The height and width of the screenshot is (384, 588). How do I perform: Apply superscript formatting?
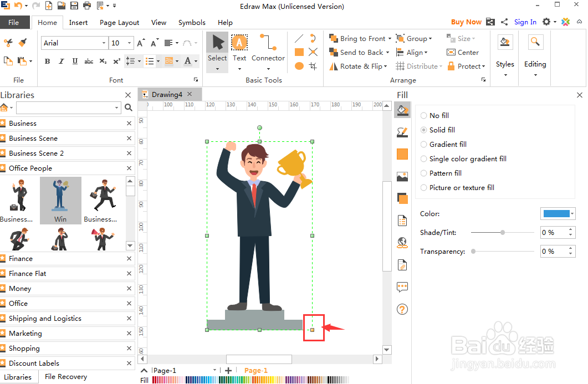(x=116, y=61)
